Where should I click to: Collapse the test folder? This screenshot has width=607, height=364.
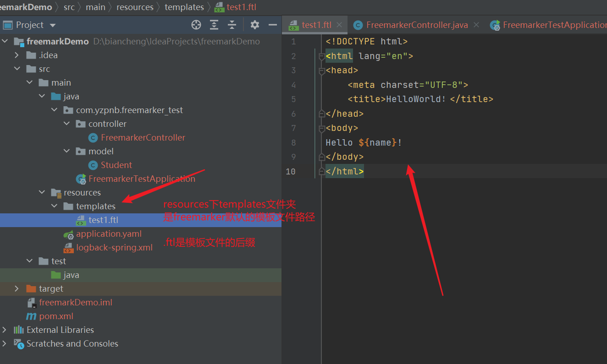(x=30, y=261)
